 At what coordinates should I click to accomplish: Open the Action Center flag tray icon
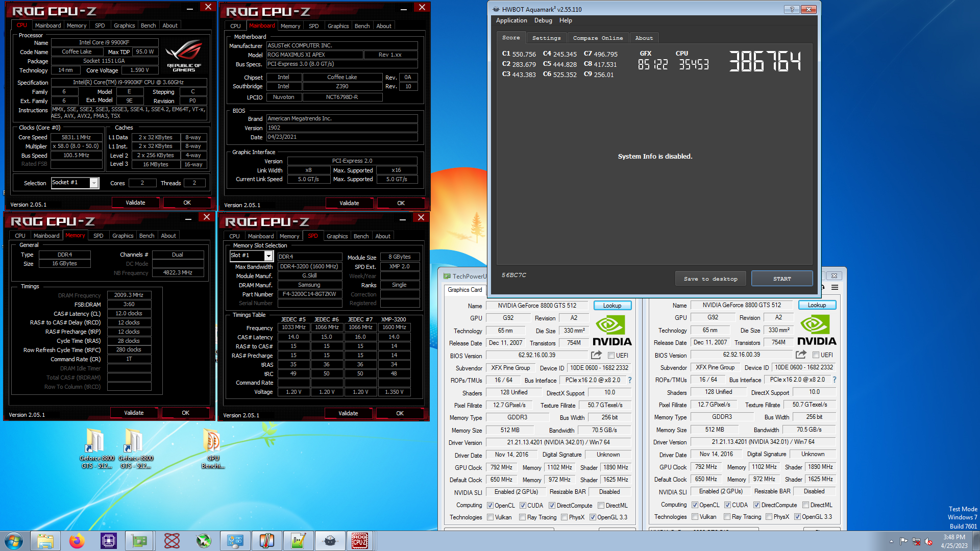[904, 541]
